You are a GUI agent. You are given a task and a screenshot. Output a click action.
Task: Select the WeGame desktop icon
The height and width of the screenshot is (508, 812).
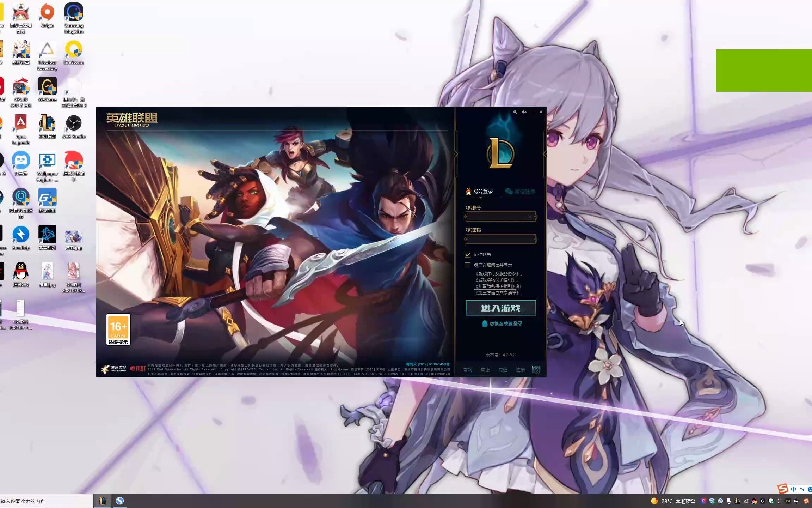(47, 90)
